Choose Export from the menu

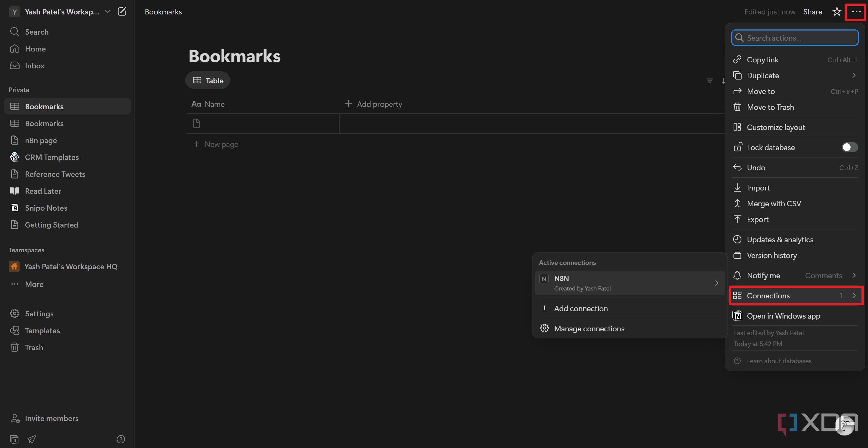click(795, 219)
